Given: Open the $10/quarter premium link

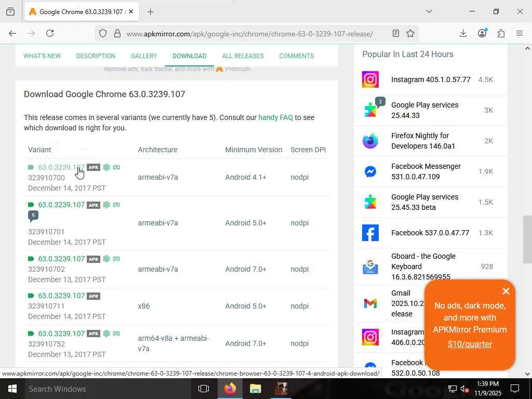Looking at the screenshot, I should (x=470, y=344).
